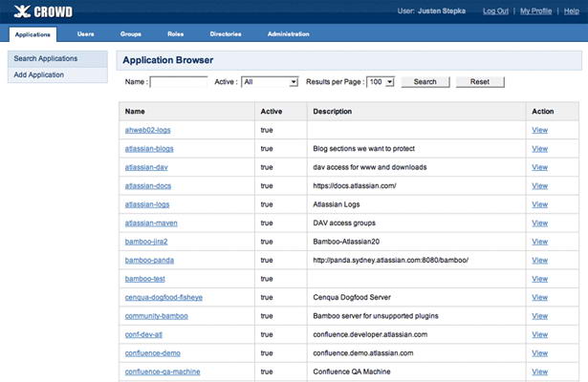This screenshot has height=382, width=588.
Task: Open the atlassian-blogs application link
Action: click(148, 149)
